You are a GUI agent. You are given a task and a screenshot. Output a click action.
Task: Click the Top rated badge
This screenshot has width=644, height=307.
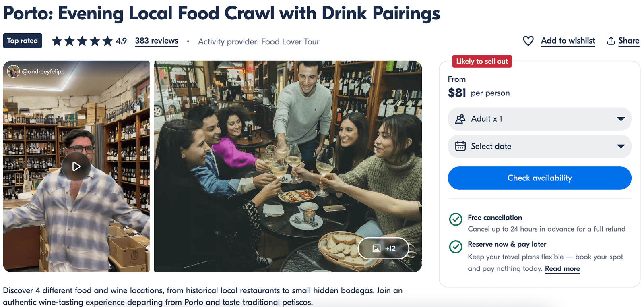(x=22, y=41)
